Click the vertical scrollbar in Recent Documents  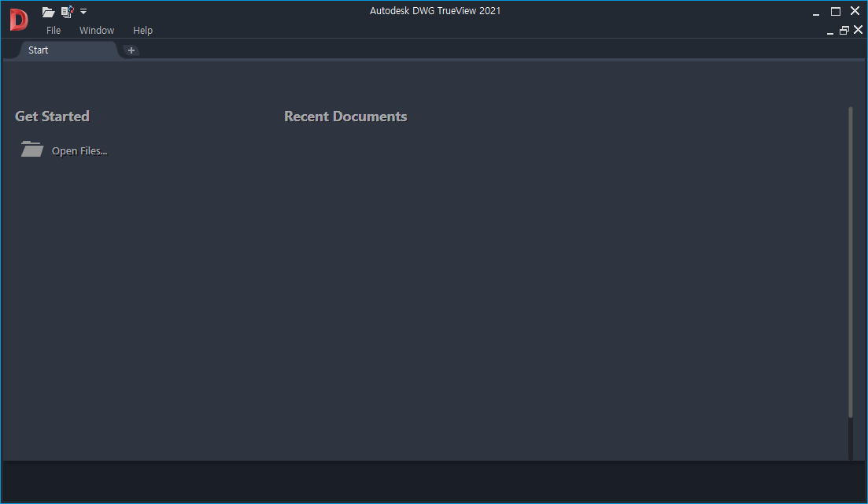851,262
